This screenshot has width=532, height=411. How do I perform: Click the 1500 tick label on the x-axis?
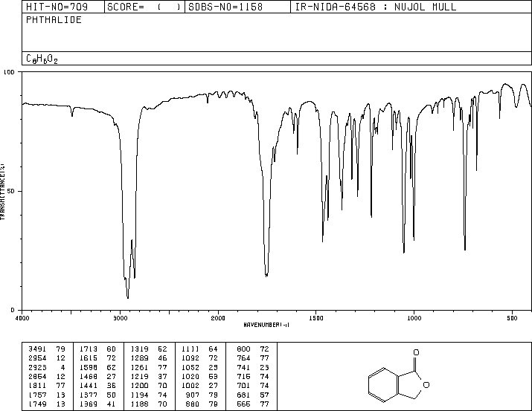(x=316, y=318)
